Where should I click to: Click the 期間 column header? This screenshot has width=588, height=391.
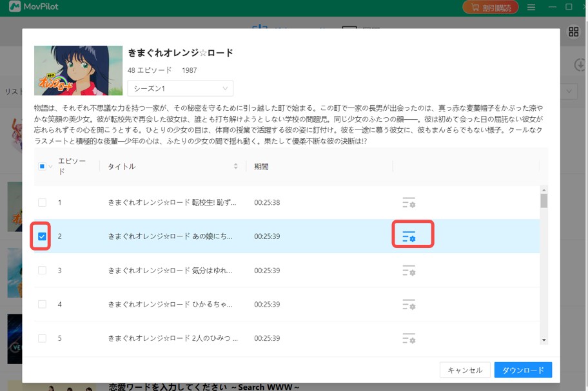[261, 167]
